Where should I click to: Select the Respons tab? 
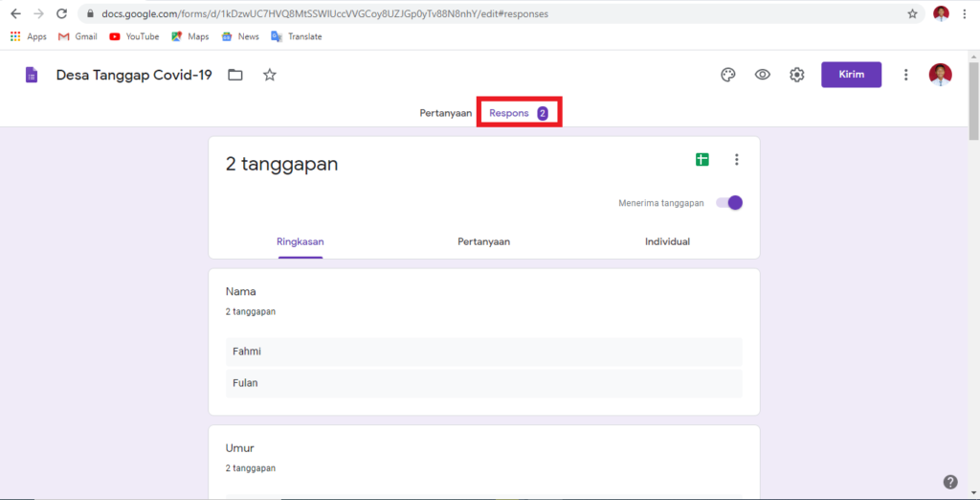pos(519,113)
